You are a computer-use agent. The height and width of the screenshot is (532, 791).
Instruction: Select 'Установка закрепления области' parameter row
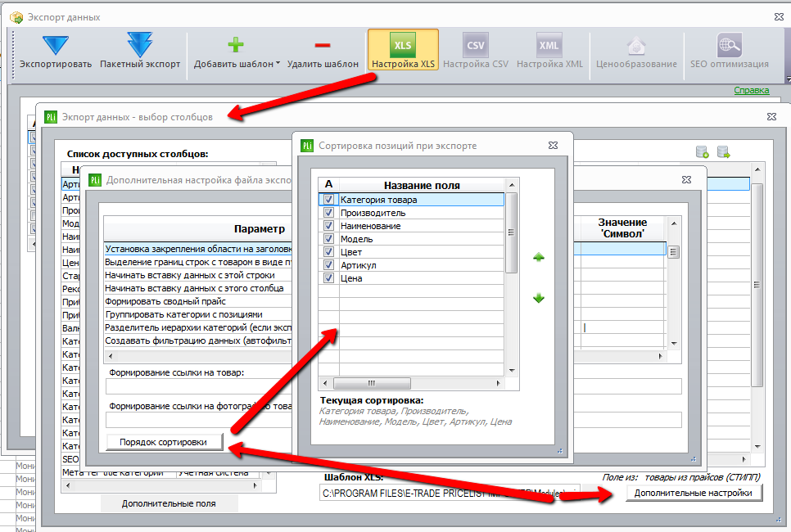click(x=198, y=249)
